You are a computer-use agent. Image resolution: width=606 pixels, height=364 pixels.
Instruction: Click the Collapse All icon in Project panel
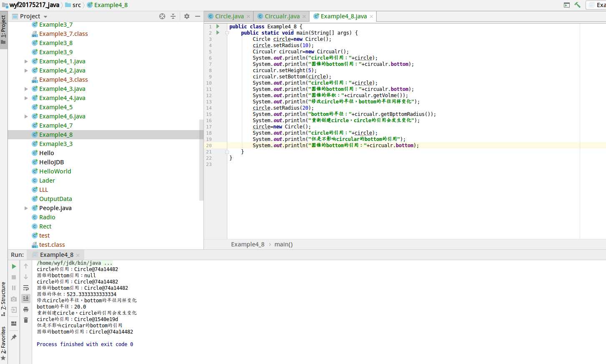pyautogui.click(x=173, y=16)
